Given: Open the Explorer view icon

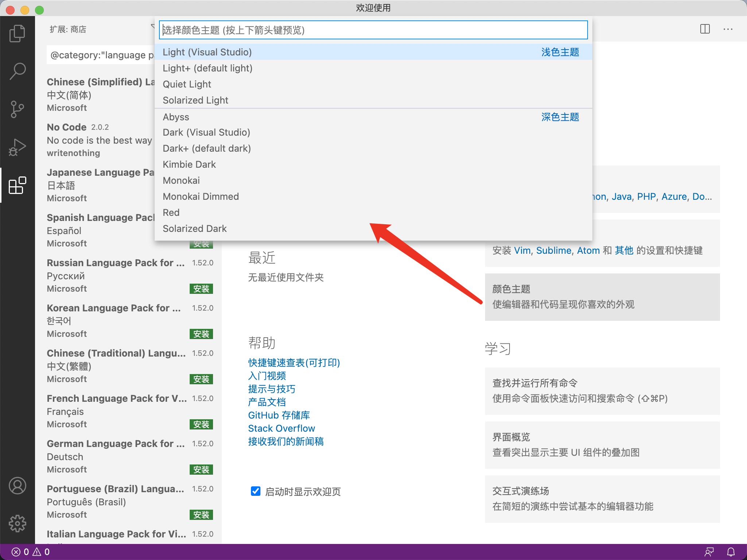Looking at the screenshot, I should click(x=17, y=34).
